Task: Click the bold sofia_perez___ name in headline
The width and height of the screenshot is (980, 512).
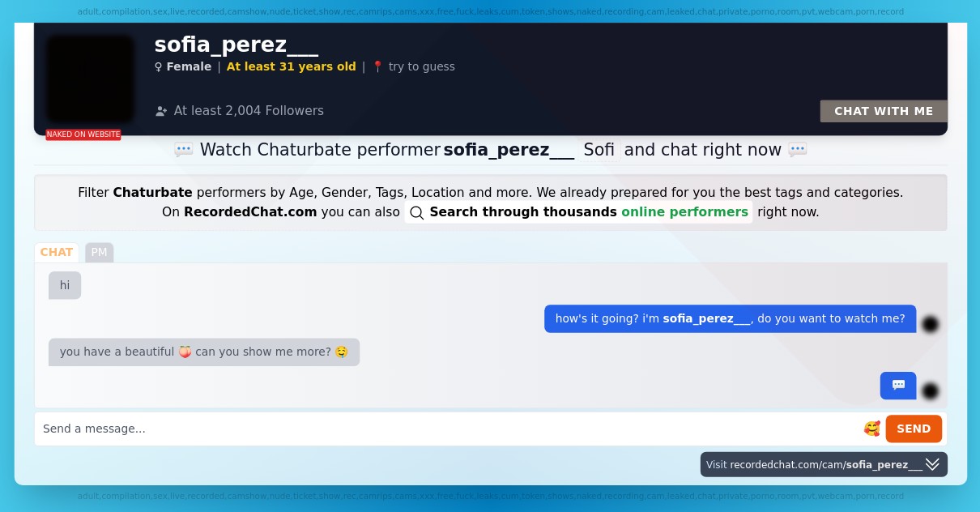Action: coord(509,150)
